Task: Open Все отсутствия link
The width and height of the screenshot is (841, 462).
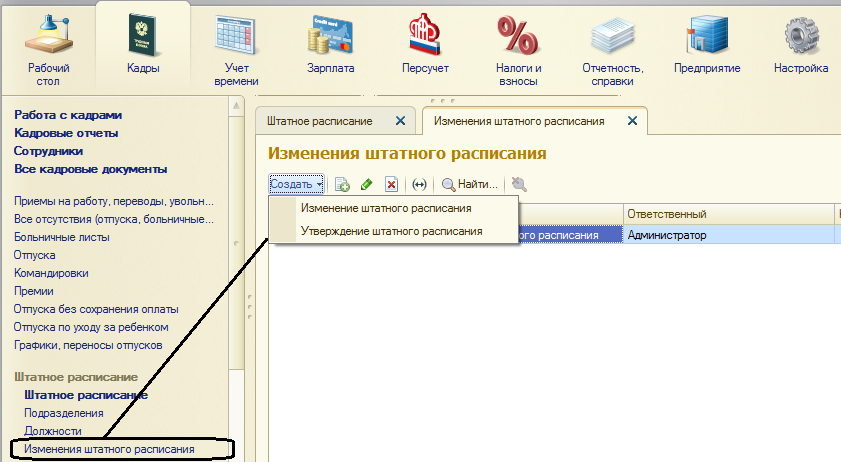Action: 114,219
